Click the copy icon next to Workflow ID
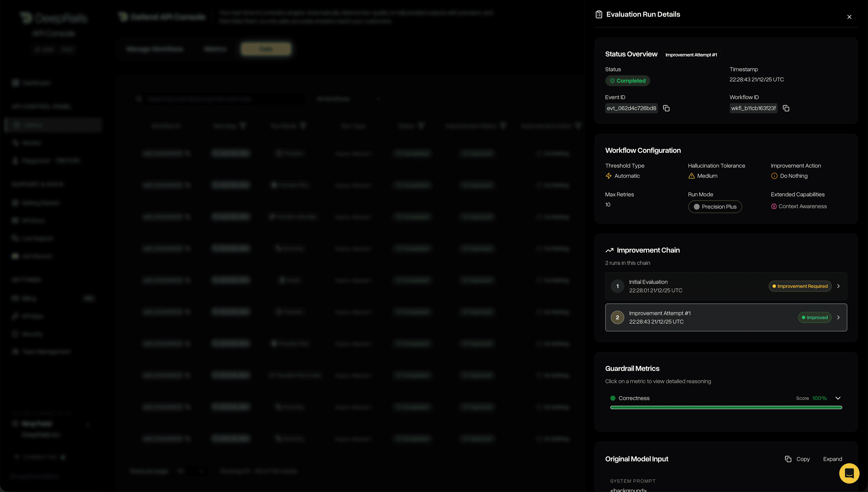 (x=787, y=108)
